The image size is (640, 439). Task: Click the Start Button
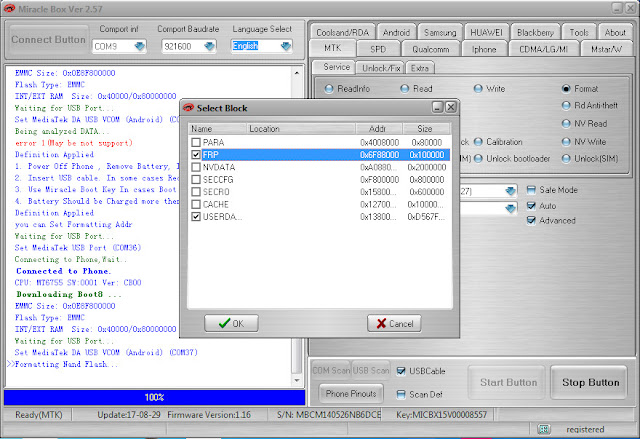click(508, 382)
